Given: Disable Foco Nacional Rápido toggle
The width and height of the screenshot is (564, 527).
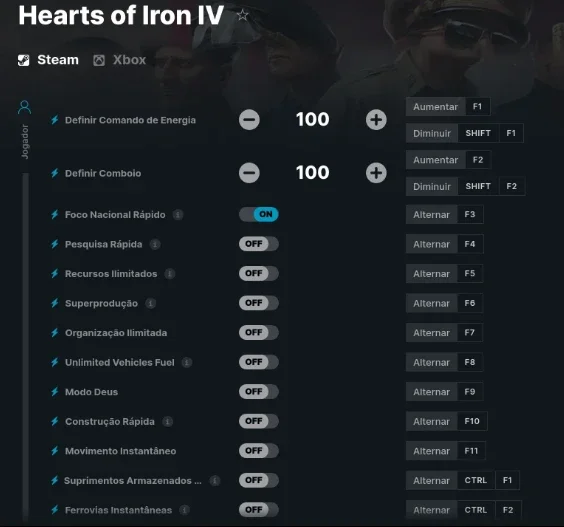Looking at the screenshot, I should click(259, 214).
